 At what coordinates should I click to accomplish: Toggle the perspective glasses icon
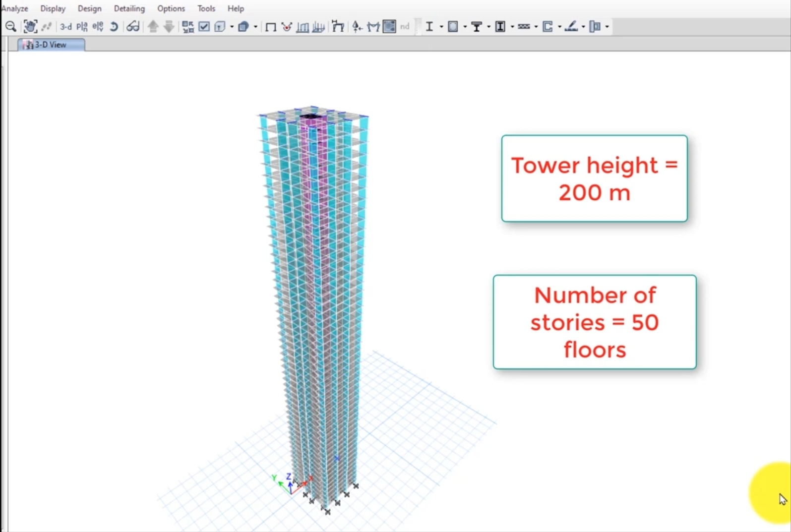[x=133, y=27]
